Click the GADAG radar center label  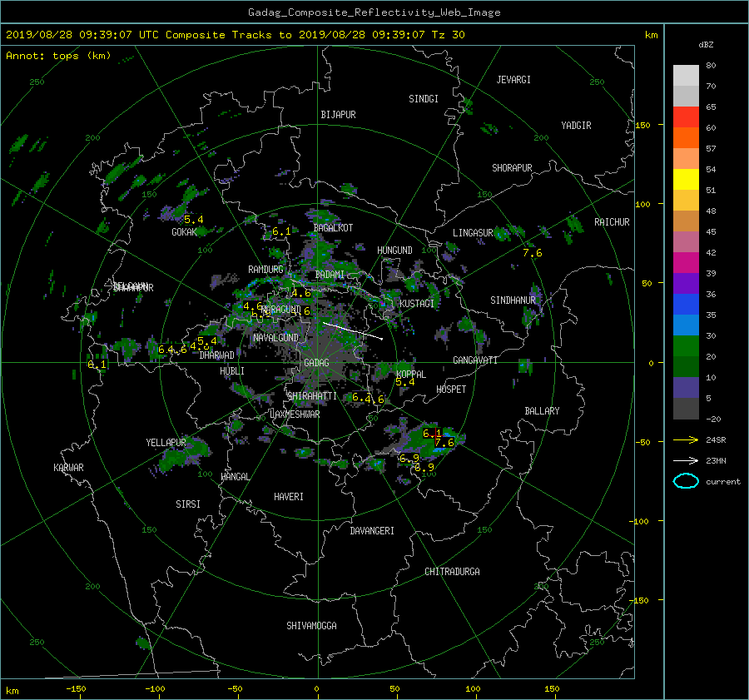tap(316, 363)
